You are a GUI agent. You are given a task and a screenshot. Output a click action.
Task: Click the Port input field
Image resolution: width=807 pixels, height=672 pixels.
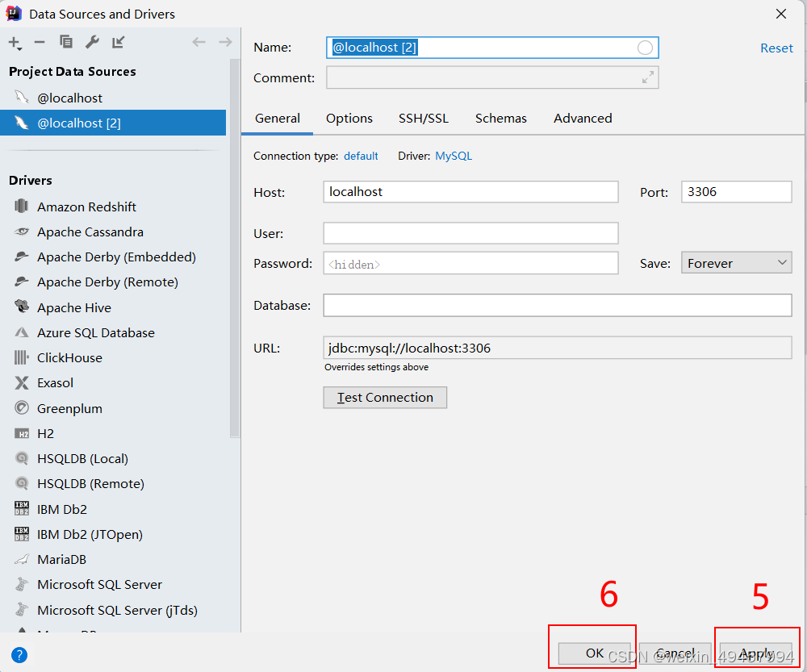(737, 192)
